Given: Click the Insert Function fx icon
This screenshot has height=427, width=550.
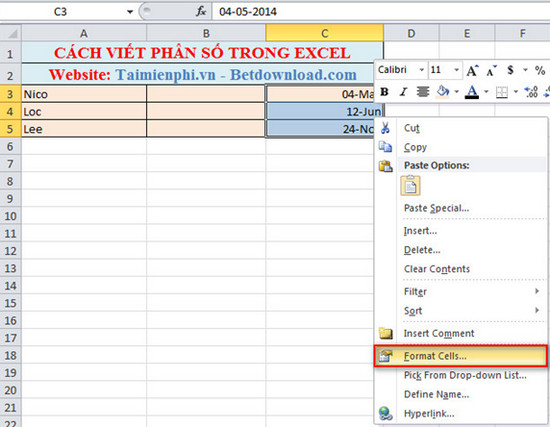Looking at the screenshot, I should (201, 12).
